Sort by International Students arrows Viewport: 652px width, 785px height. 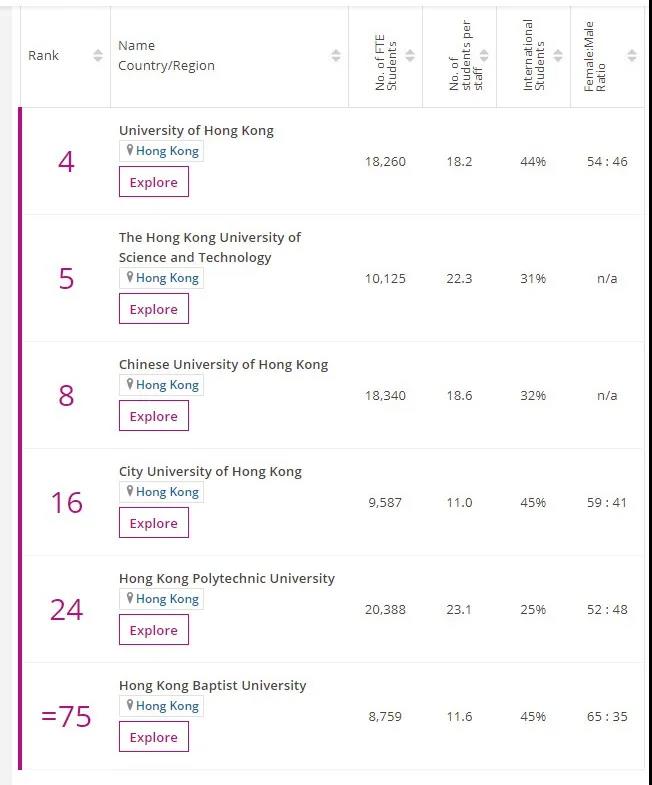click(558, 56)
